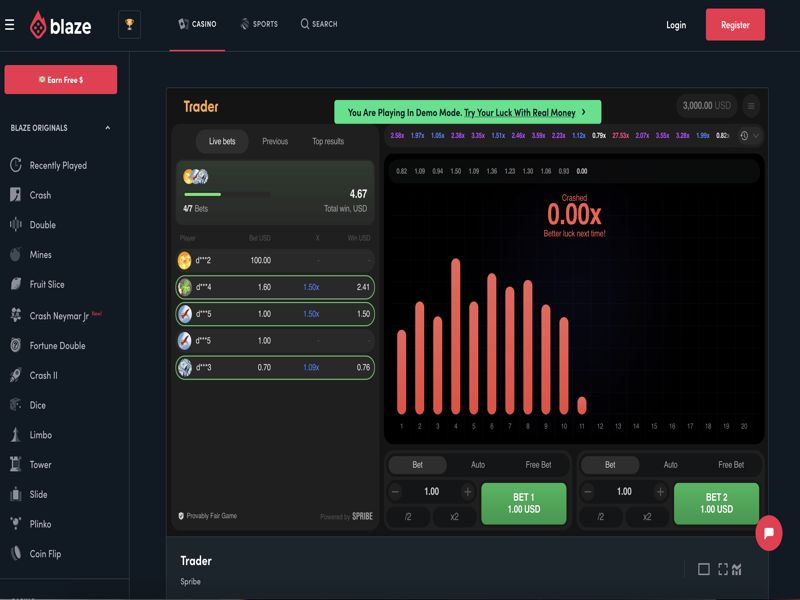Place BET 1 for 1.00 USD
The height and width of the screenshot is (600, 800).
click(524, 504)
